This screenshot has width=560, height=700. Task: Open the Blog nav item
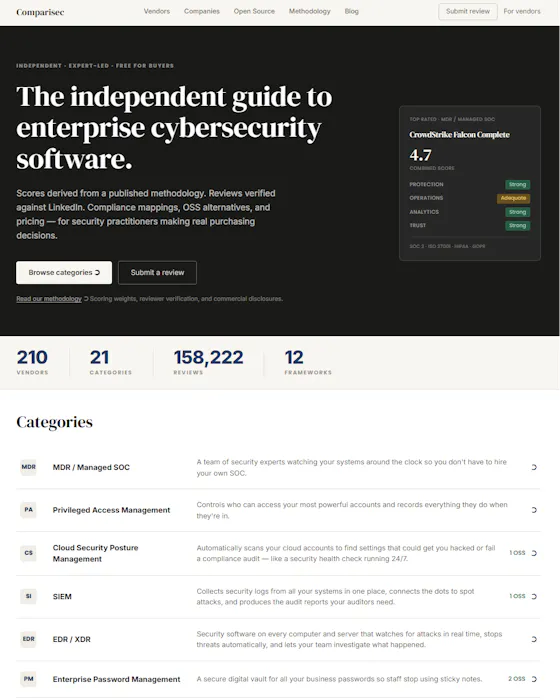point(351,11)
